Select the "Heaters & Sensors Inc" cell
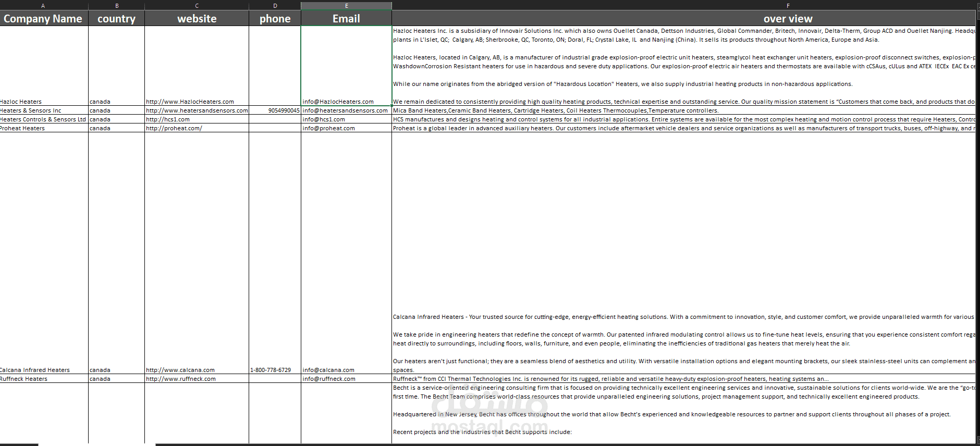This screenshot has width=980, height=446. (44, 110)
